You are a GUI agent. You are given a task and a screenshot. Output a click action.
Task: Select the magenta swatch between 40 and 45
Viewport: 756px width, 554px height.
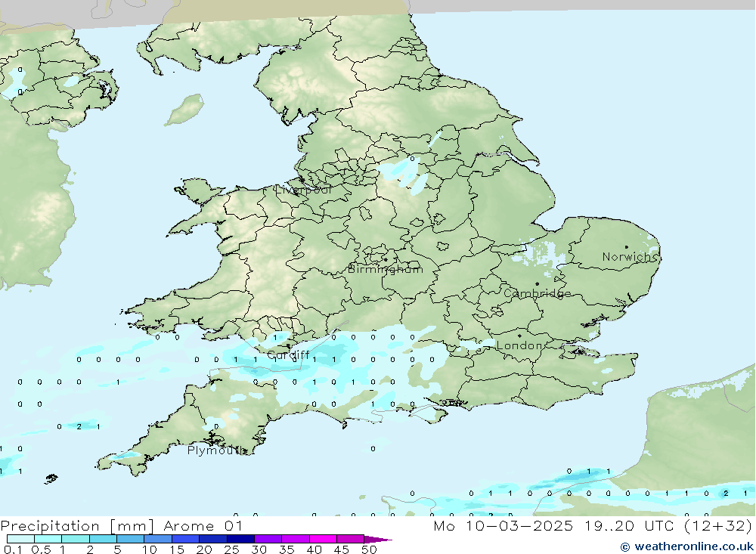click(323, 539)
